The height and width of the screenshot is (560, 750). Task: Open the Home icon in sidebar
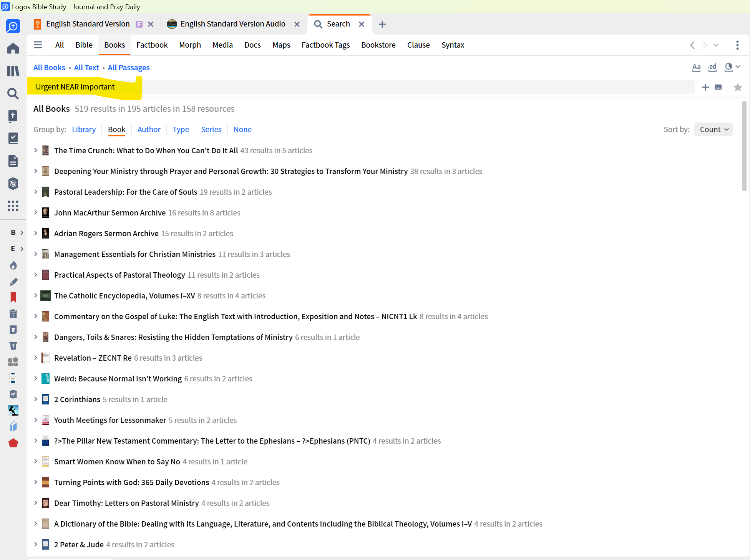click(13, 48)
